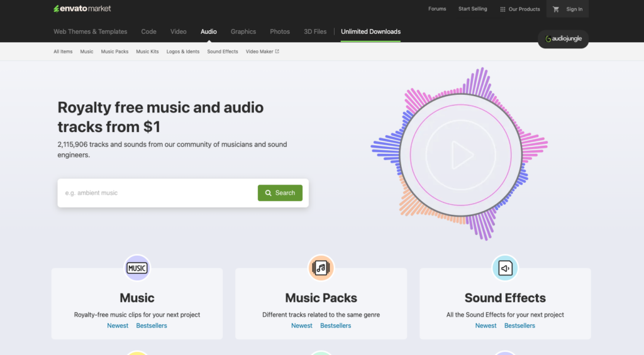644x355 pixels.
Task: Click 'All the Sound Effects for your next project'
Action: 505,315
